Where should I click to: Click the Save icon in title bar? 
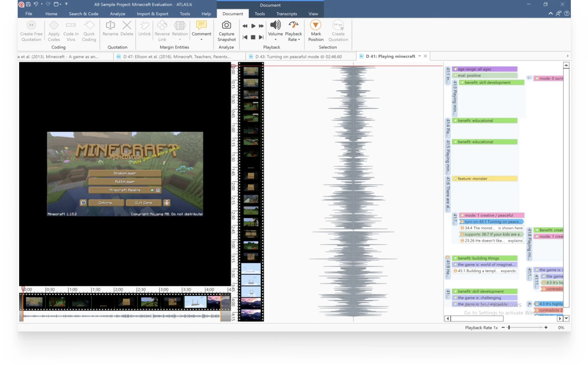click(29, 4)
